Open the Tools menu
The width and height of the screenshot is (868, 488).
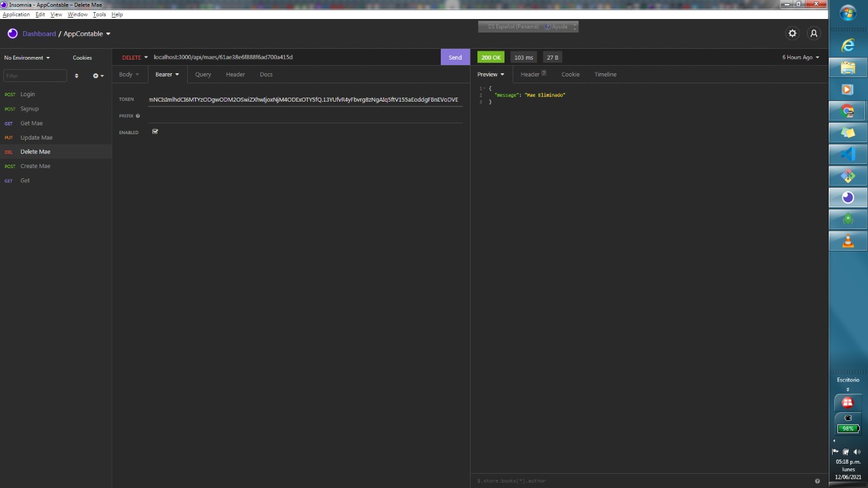coord(99,14)
